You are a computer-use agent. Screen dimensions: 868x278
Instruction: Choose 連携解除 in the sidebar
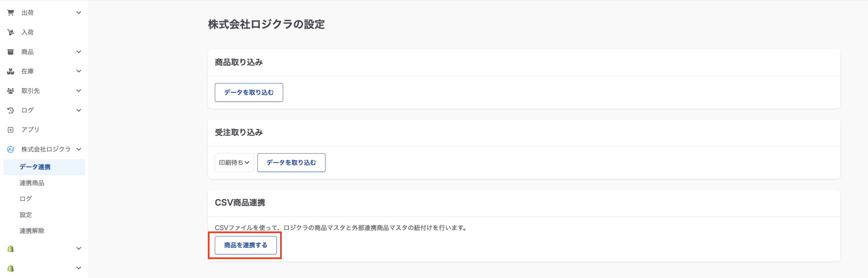tap(32, 231)
